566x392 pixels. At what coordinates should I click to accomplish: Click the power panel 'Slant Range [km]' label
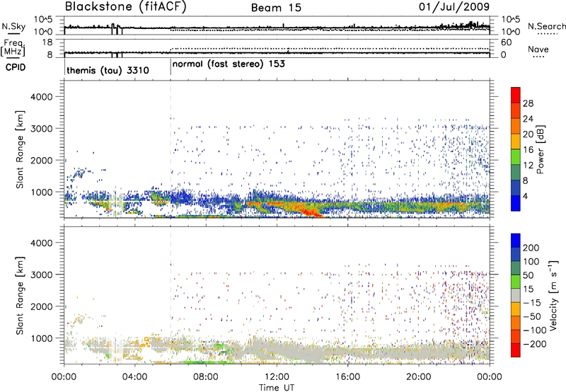point(20,149)
